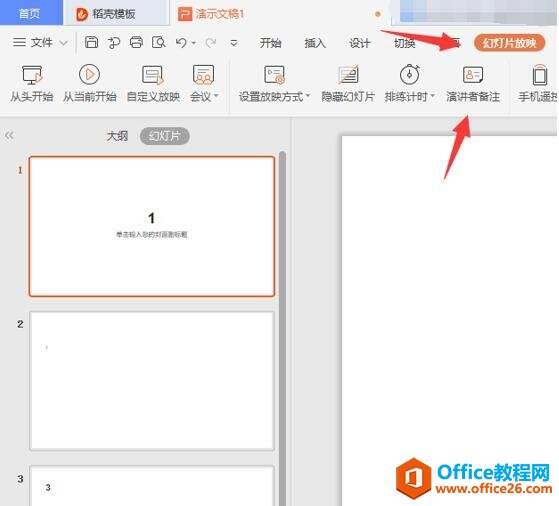Expand the 排练计时 dropdown arrow
Screen dimensions: 559x506
432,96
